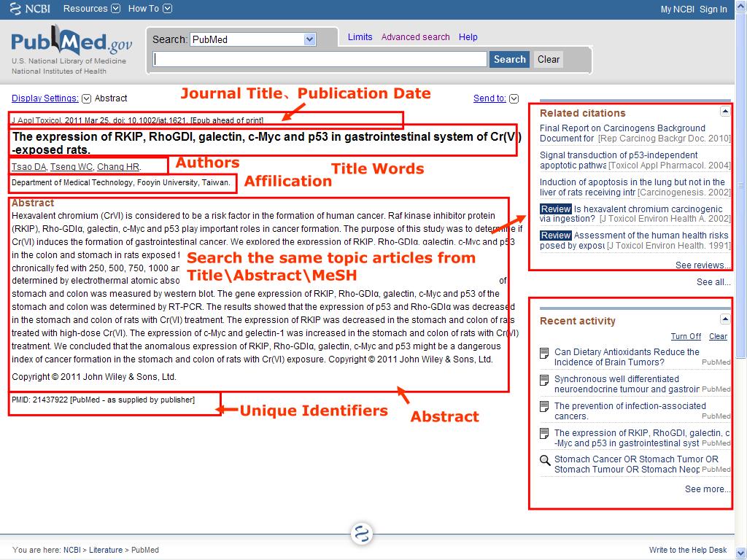Click document icon beside Can Dietary Antioxidants
This screenshot has height=560, width=747.
(544, 353)
